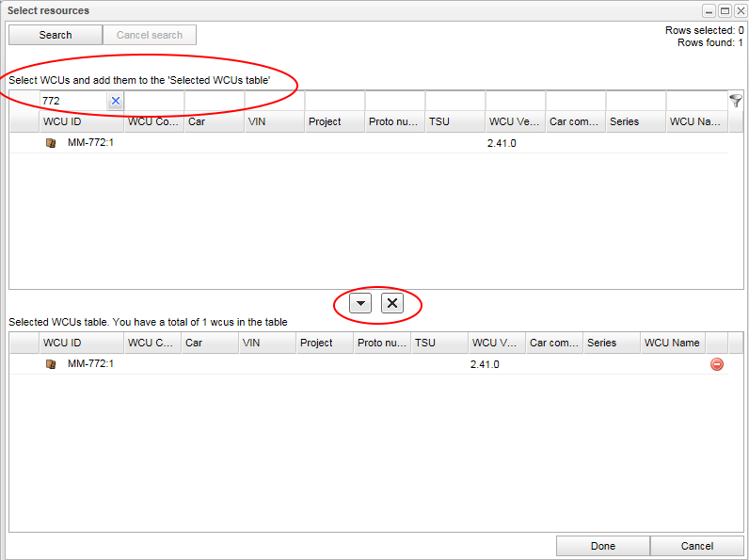This screenshot has width=749, height=560.
Task: Click the filter funnel icon
Action: click(x=736, y=101)
